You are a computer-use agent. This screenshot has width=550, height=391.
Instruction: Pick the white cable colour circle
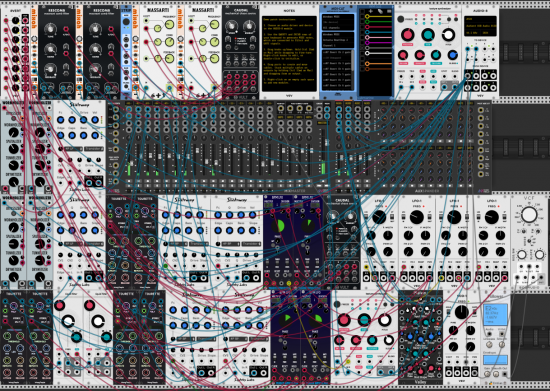coord(367,53)
